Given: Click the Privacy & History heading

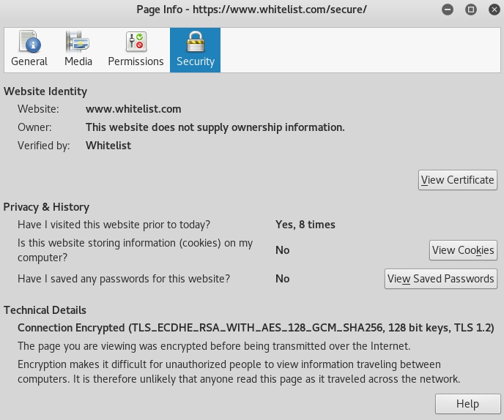Looking at the screenshot, I should coord(46,207).
